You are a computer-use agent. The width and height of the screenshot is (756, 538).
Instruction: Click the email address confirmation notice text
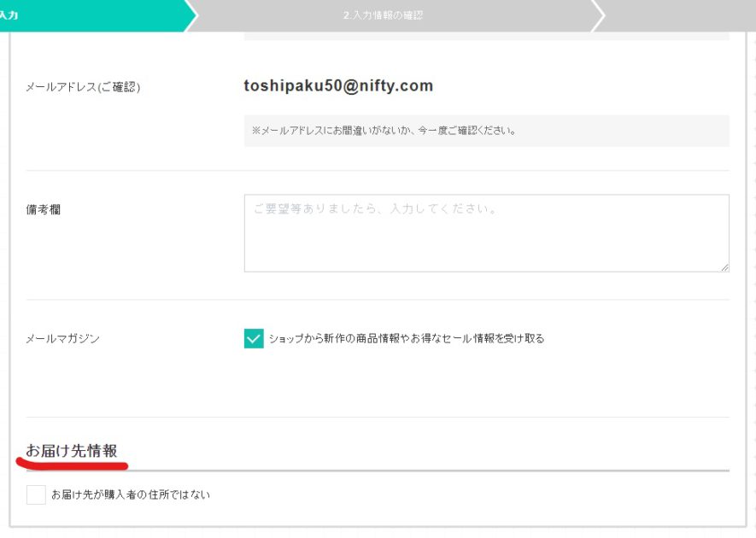click(384, 131)
